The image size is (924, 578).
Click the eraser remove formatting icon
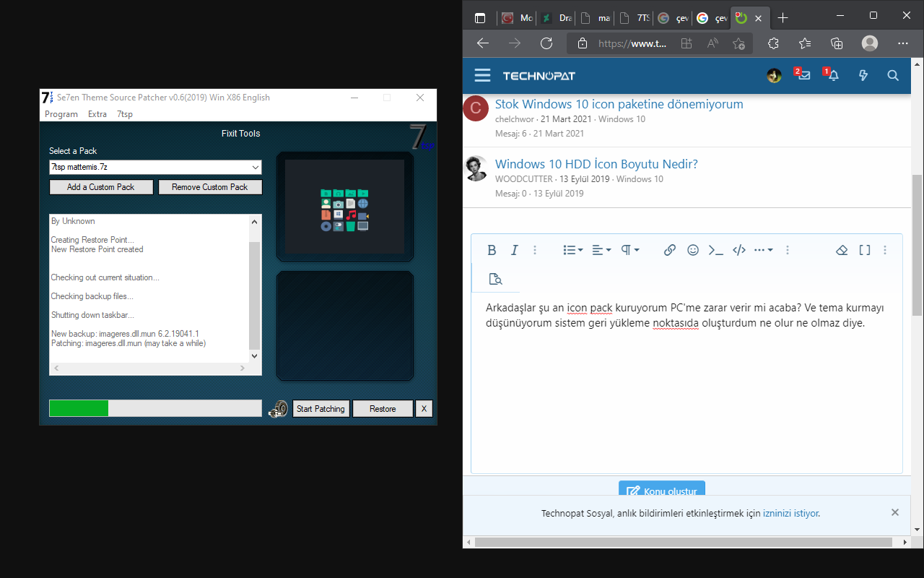point(842,250)
